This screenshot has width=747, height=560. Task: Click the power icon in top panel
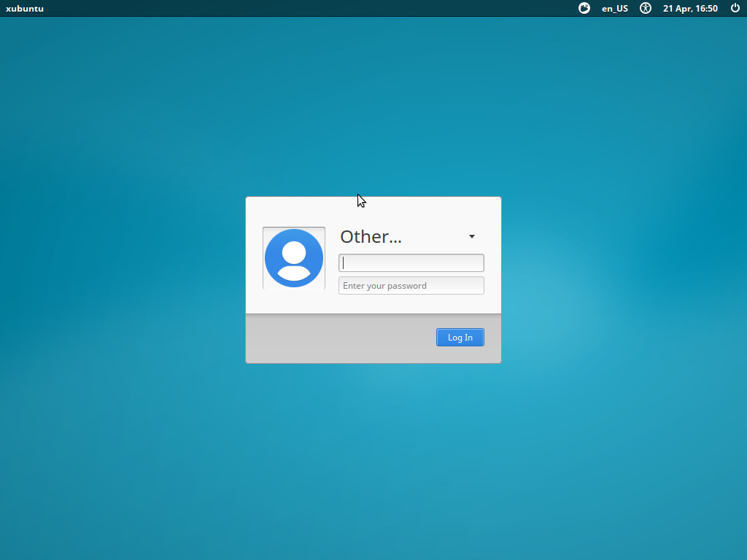pyautogui.click(x=735, y=8)
